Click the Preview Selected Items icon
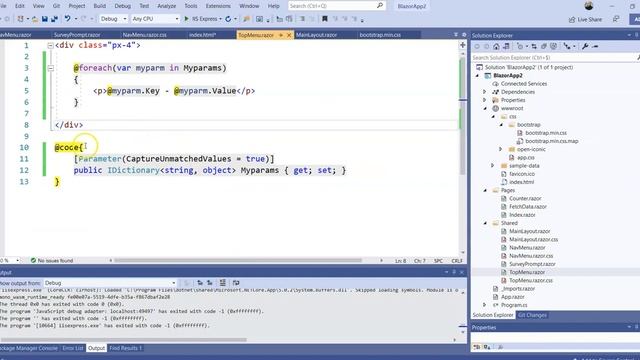The width and height of the screenshot is (640, 360). coord(596,47)
